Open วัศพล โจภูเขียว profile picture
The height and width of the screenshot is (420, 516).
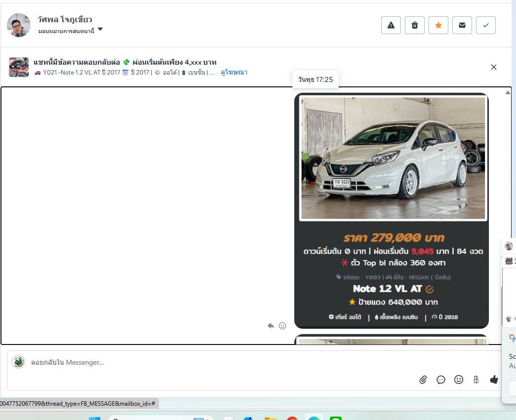[x=19, y=25]
